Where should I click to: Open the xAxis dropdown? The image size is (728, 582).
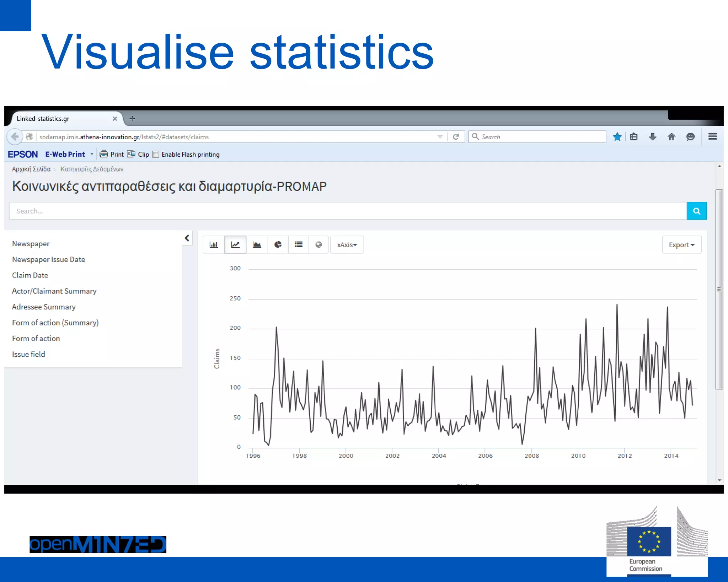pyautogui.click(x=347, y=244)
